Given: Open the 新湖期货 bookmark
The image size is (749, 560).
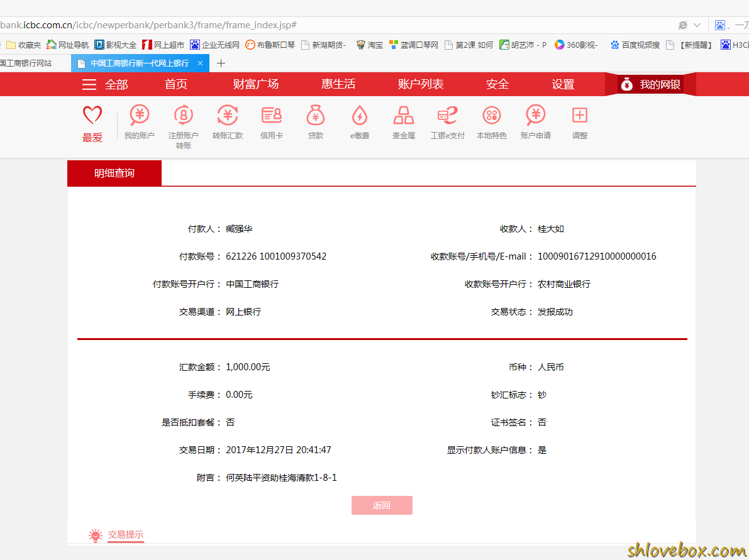Looking at the screenshot, I should point(323,45).
